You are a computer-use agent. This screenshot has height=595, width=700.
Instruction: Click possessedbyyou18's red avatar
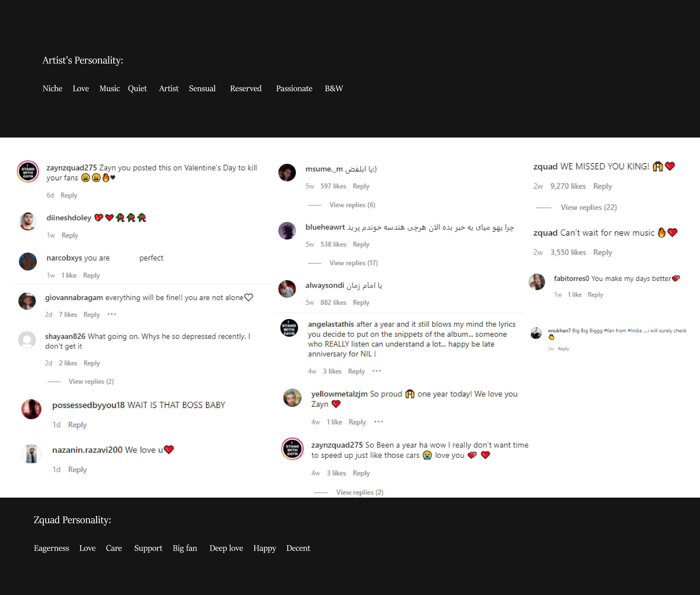31,409
